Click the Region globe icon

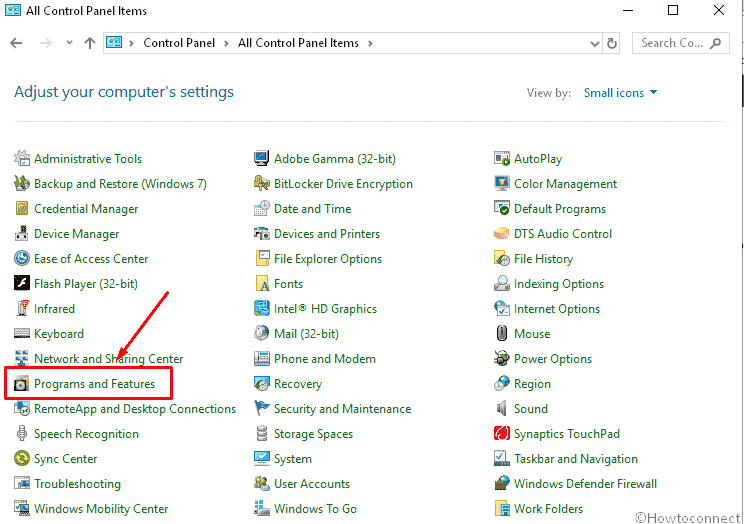pyautogui.click(x=502, y=384)
